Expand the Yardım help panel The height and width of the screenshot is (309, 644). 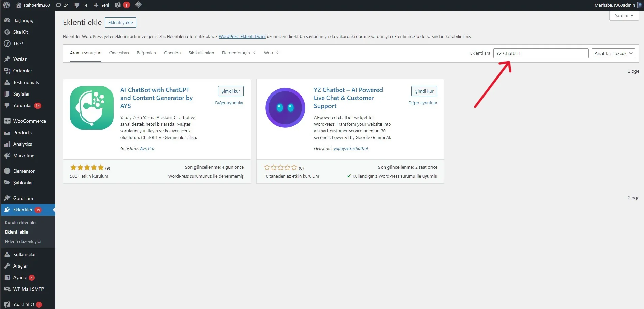pos(624,16)
